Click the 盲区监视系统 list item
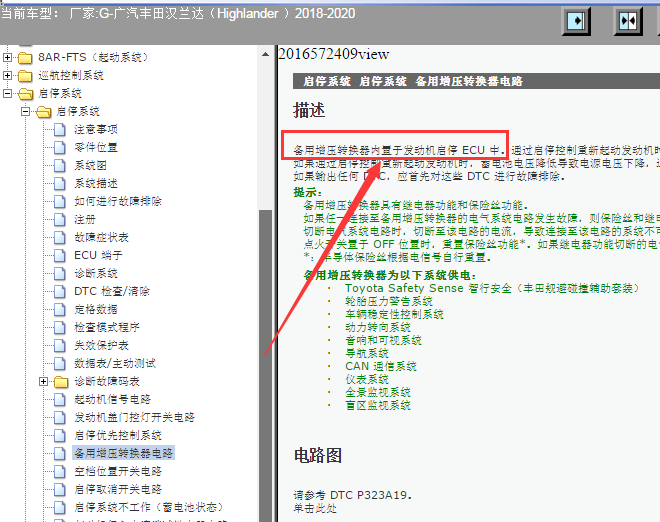This screenshot has height=522, width=660. pos(378,406)
